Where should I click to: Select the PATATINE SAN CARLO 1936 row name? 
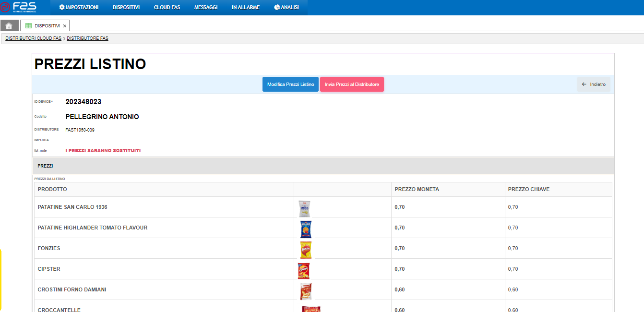tap(72, 207)
